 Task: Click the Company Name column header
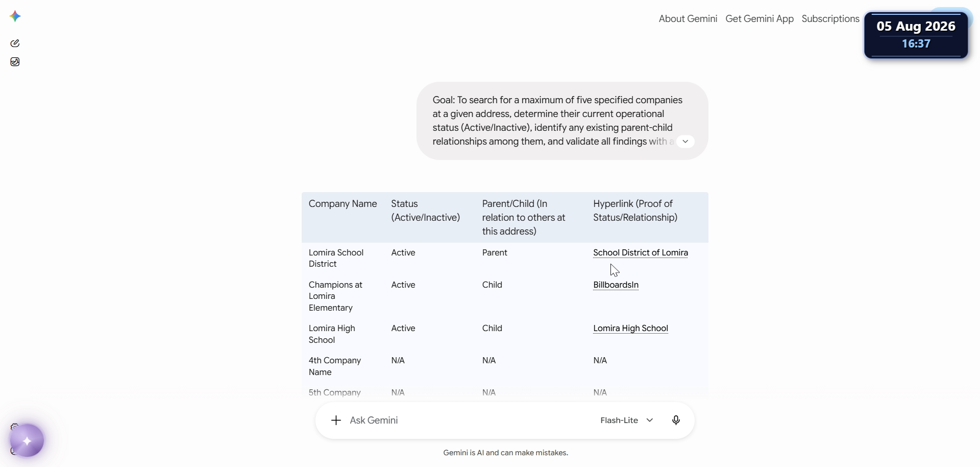coord(342,203)
